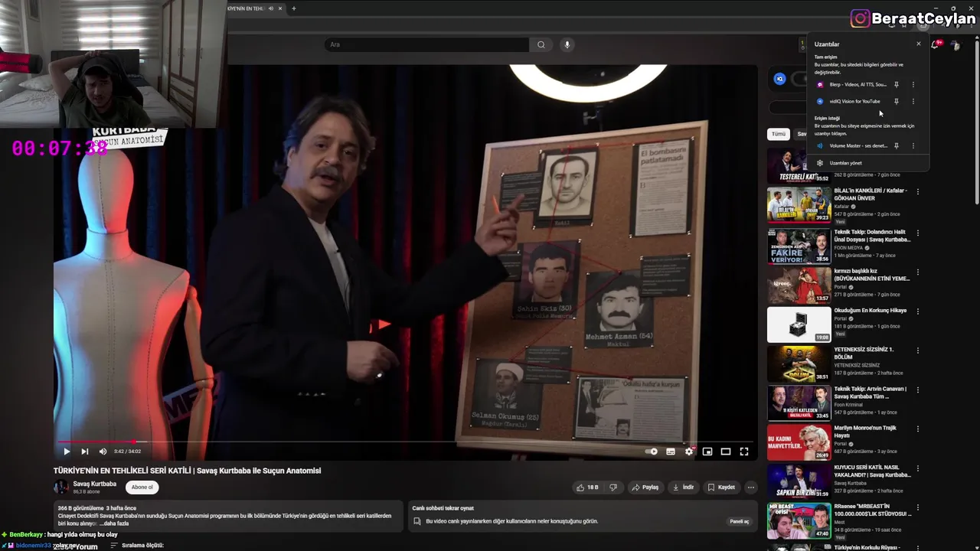Select the Volume Master extension entry
This screenshot has height=551, width=980.
[853, 145]
